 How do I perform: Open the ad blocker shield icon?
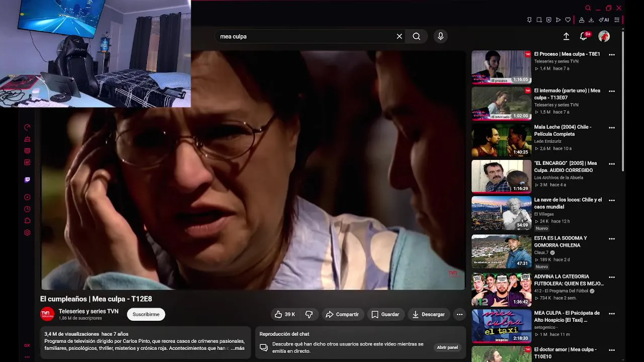(x=548, y=20)
